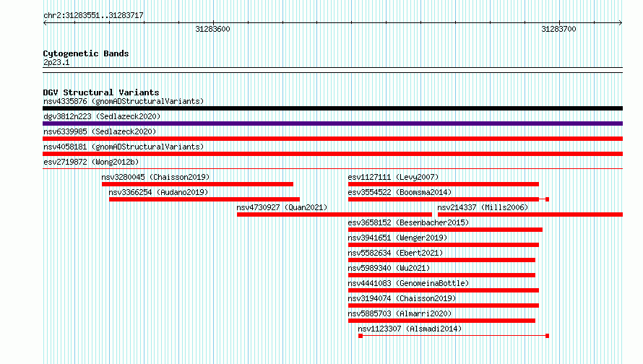The height and width of the screenshot is (364, 643).
Task: Select the purple dgv3812n223 variant bar
Action: [x=332, y=123]
